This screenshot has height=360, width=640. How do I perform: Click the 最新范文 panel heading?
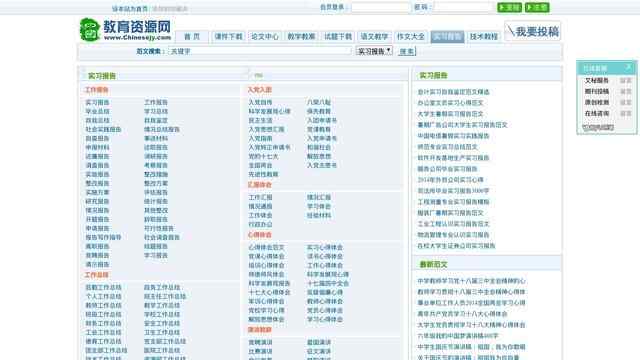433,264
